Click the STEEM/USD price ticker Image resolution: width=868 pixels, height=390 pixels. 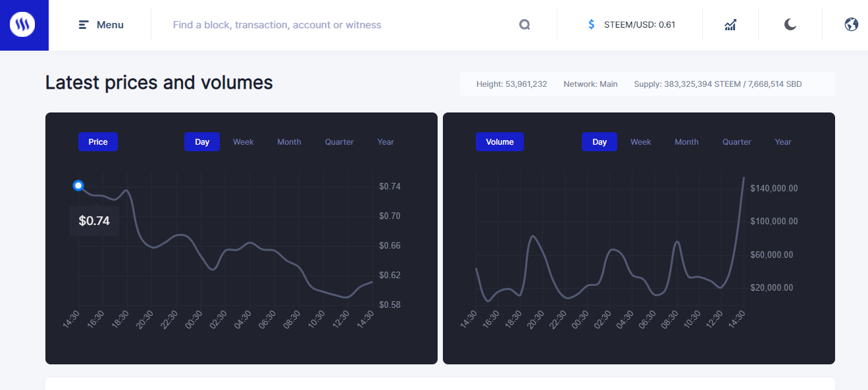tap(639, 25)
